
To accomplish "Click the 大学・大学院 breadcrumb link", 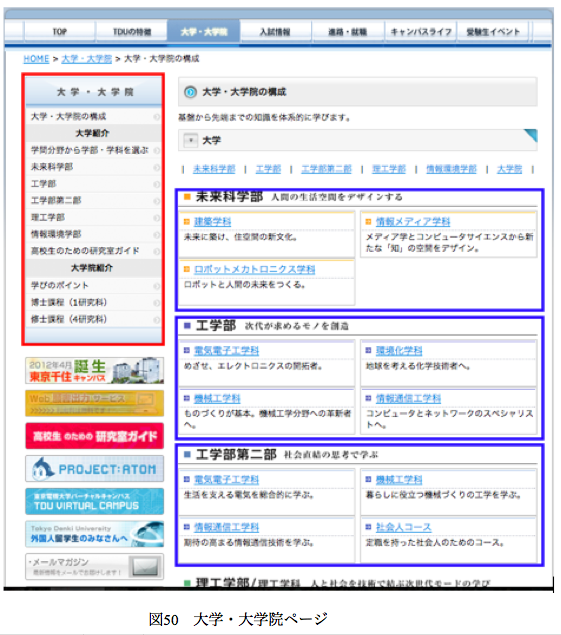I will 86,59.
